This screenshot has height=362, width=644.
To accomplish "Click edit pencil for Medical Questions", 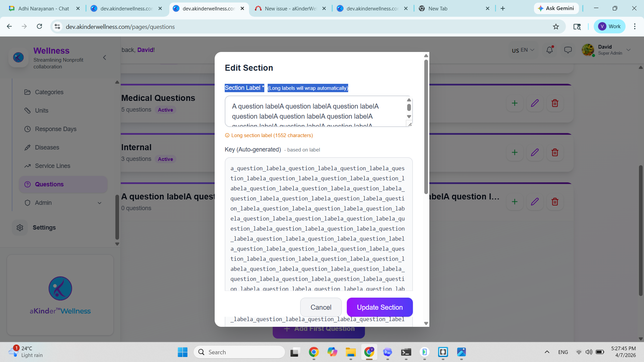I will click(535, 103).
